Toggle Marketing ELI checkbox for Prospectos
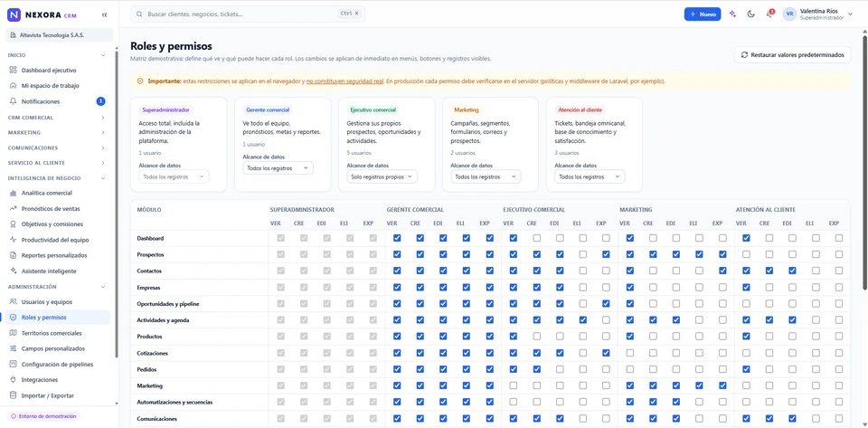Screen dimensions: 868x428 [699, 254]
